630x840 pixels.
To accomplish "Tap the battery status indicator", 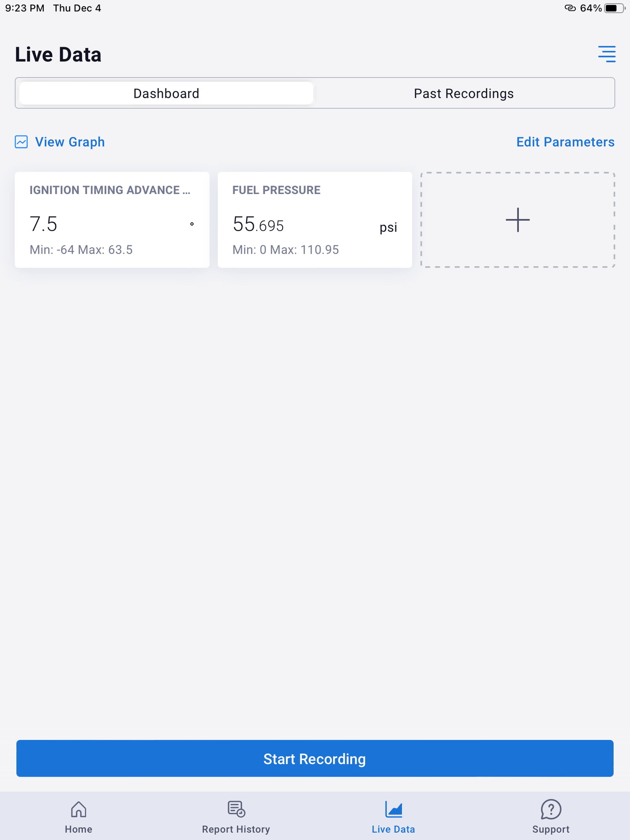I will (614, 8).
